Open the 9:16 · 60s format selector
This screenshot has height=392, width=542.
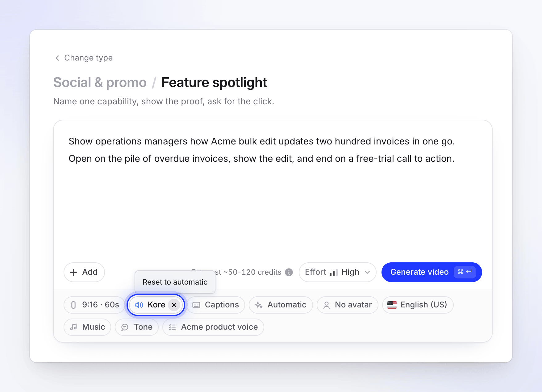click(94, 305)
